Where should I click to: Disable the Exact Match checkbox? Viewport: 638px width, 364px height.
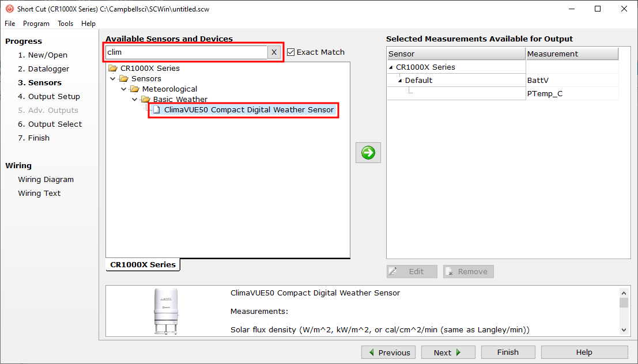click(291, 52)
